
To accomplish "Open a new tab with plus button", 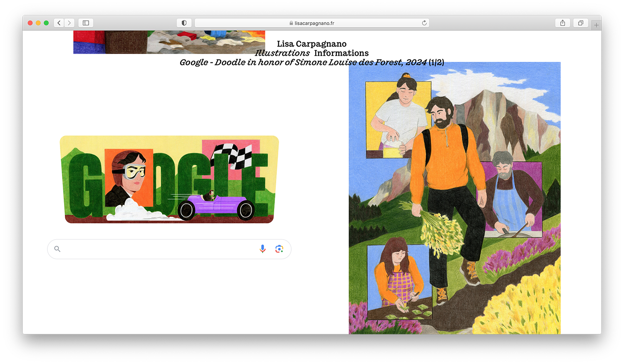I will coord(596,25).
